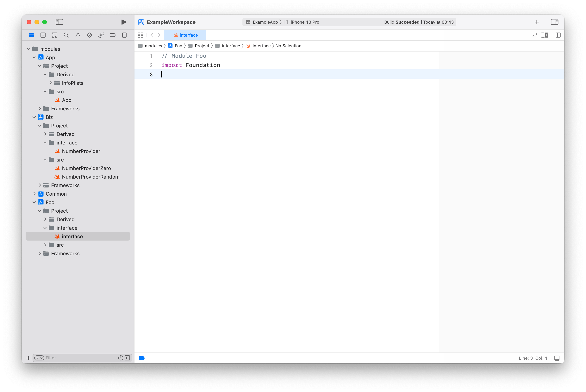Viewport: 586px width, 392px height.
Task: Select the interface swift file under Foo
Action: tap(78, 236)
